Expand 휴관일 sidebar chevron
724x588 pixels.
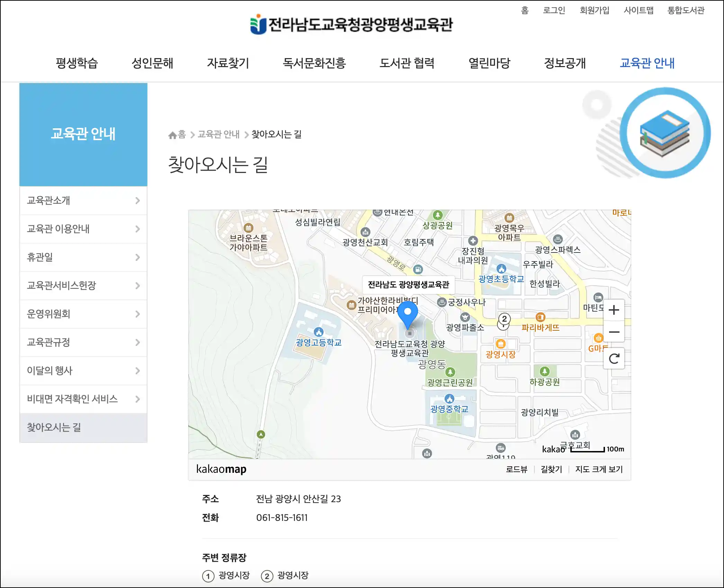coord(137,257)
